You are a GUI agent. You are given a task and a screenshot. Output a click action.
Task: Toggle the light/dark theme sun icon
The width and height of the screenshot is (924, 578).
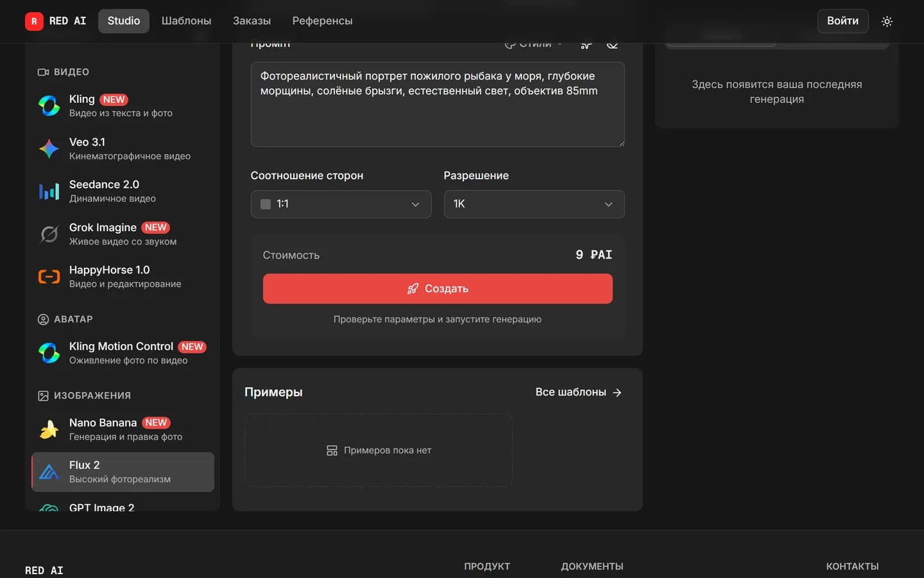coord(887,21)
